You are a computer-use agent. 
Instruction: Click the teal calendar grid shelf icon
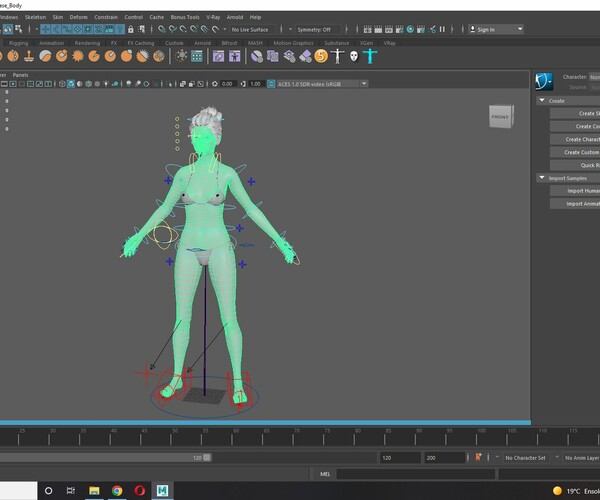point(197,56)
